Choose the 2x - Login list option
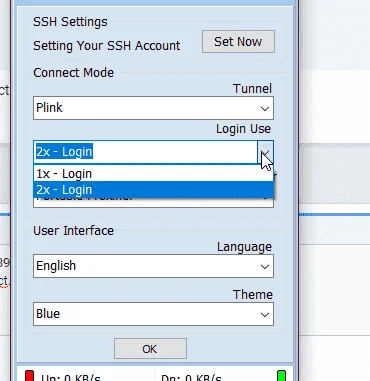This screenshot has height=381, width=370. tap(154, 190)
